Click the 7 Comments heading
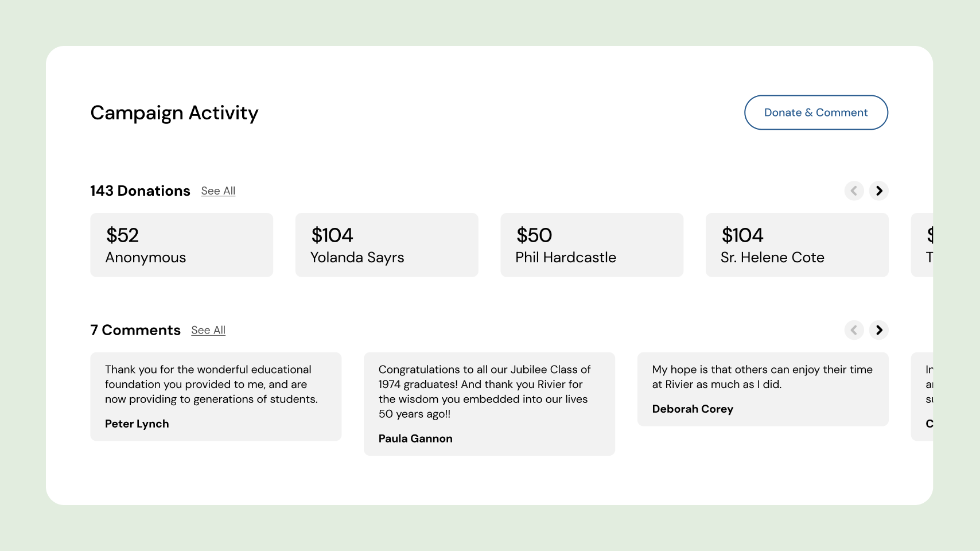 coord(135,331)
